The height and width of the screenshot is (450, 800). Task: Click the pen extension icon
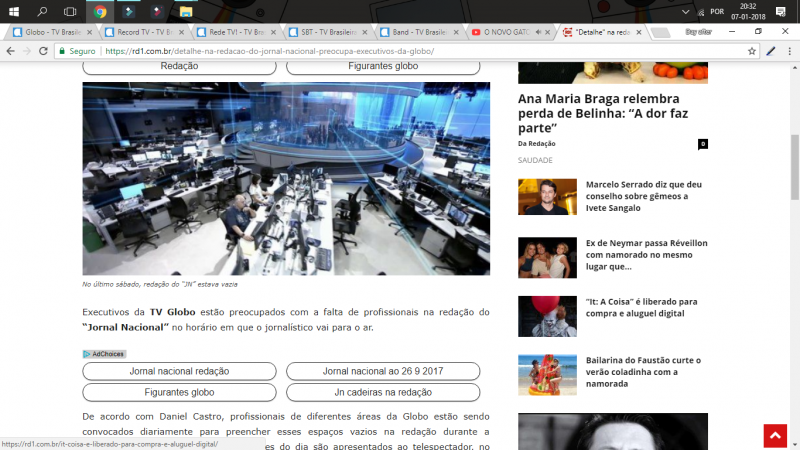(x=771, y=51)
